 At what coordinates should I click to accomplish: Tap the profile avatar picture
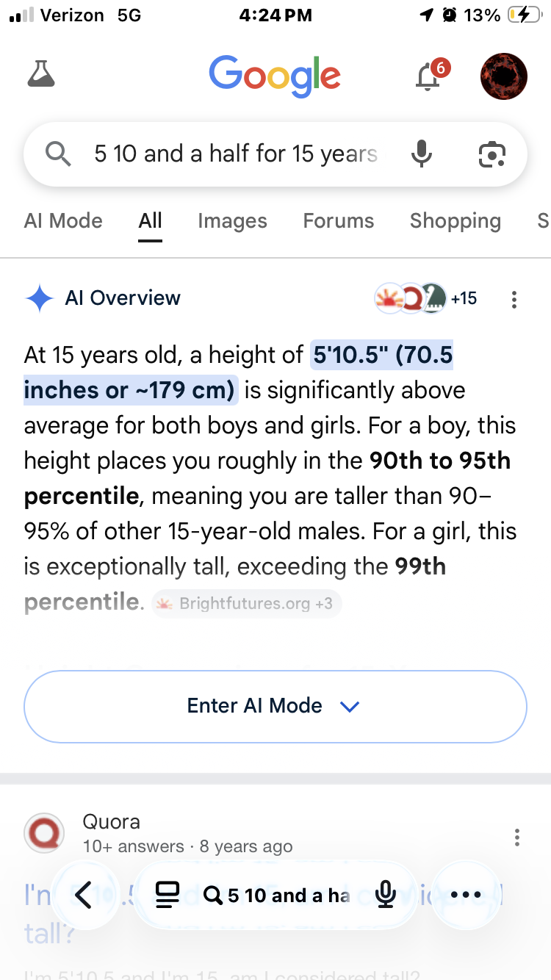tap(504, 76)
